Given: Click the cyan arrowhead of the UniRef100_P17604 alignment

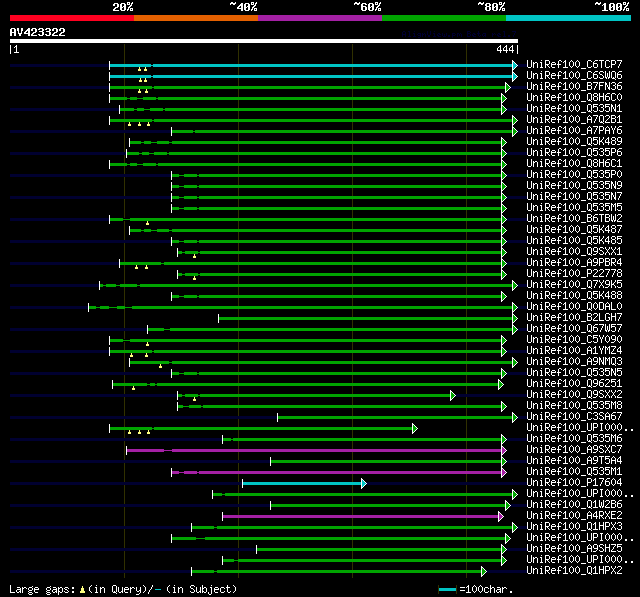Looking at the screenshot, I should click(364, 484).
